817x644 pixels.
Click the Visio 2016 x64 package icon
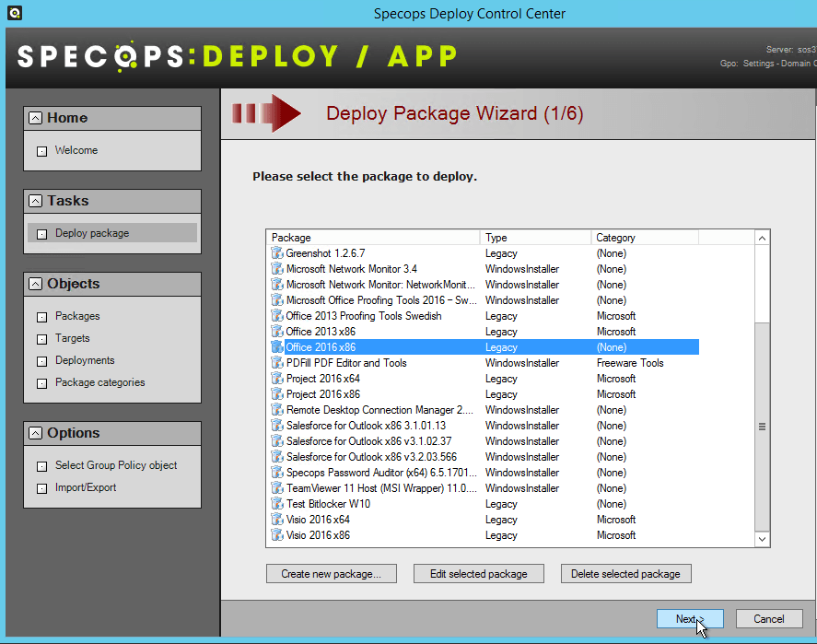click(x=277, y=519)
